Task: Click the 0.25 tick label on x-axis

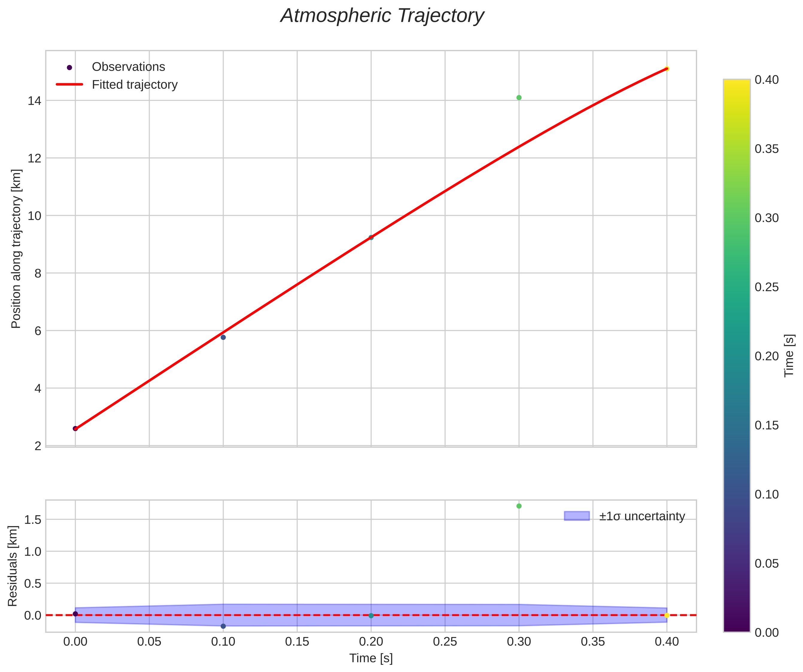Action: point(445,642)
